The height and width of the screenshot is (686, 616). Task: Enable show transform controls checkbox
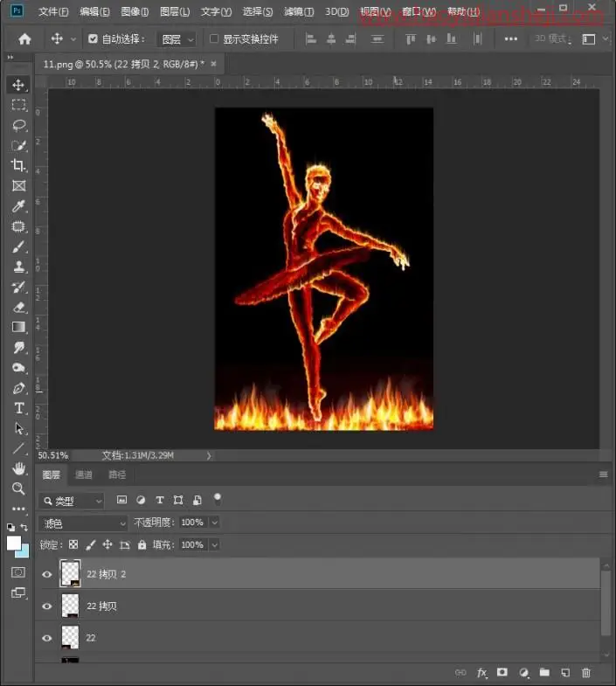214,39
